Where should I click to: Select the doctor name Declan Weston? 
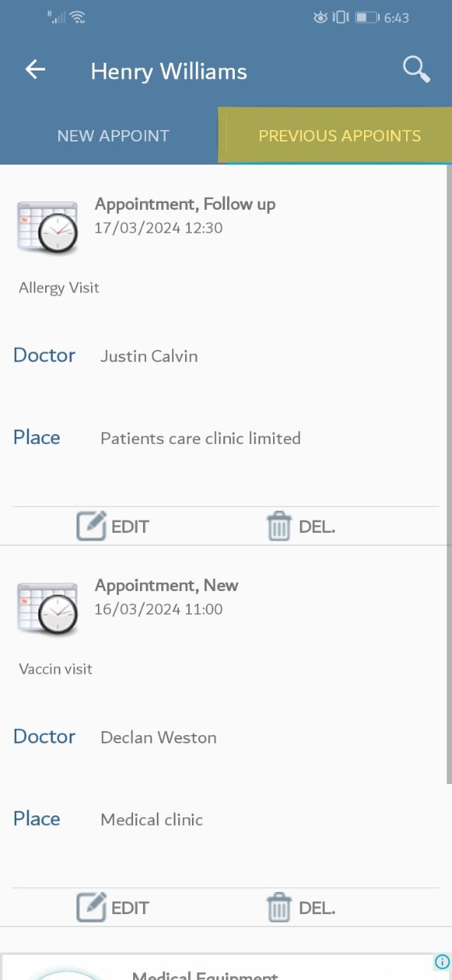158,737
